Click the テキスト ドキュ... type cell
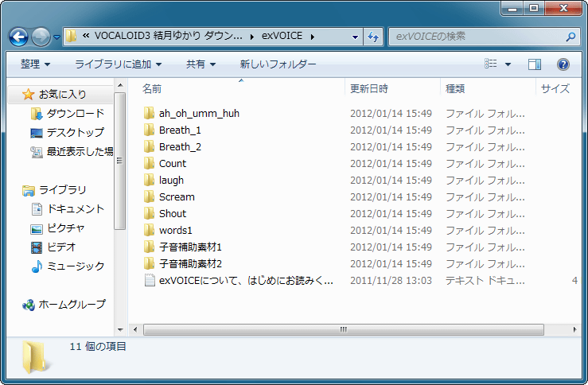This screenshot has width=588, height=385. (x=485, y=281)
